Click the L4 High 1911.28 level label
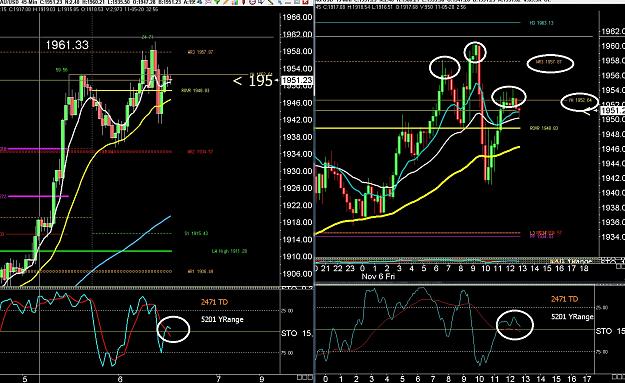625x383 pixels. 229,251
